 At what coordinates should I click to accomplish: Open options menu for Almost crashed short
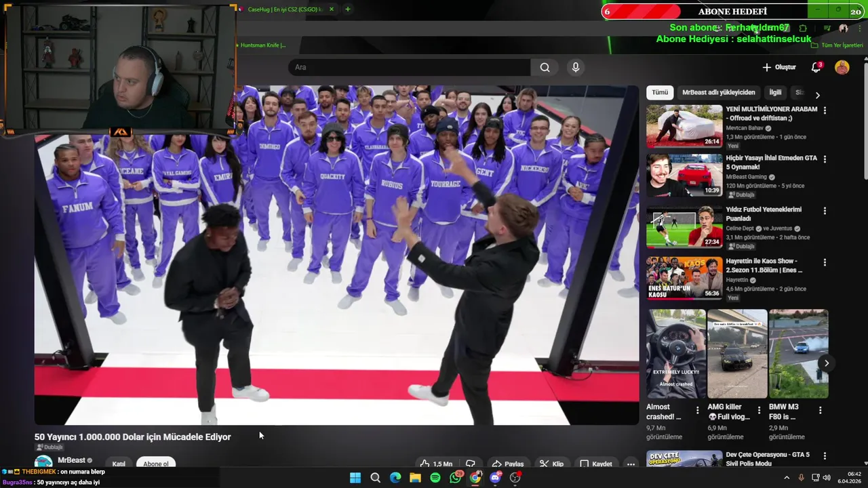pyautogui.click(x=697, y=410)
